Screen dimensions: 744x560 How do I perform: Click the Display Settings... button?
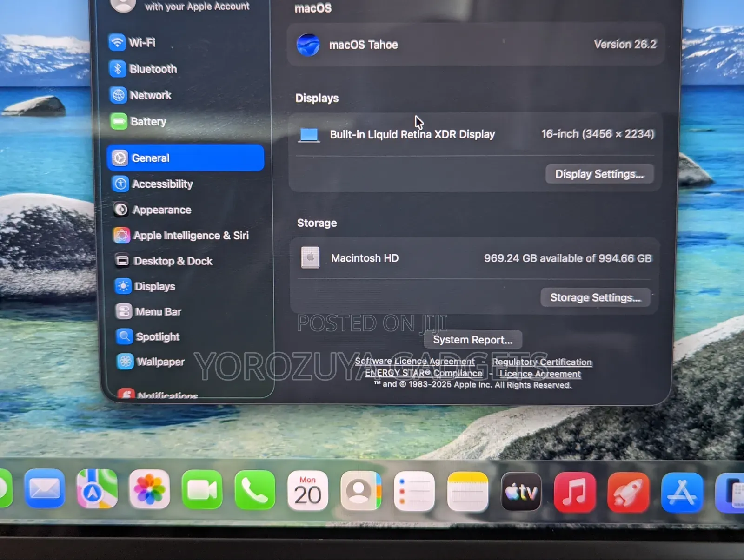click(x=599, y=174)
